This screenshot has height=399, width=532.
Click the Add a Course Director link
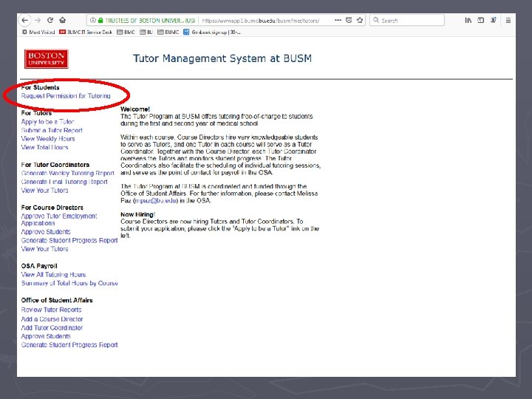(52, 319)
